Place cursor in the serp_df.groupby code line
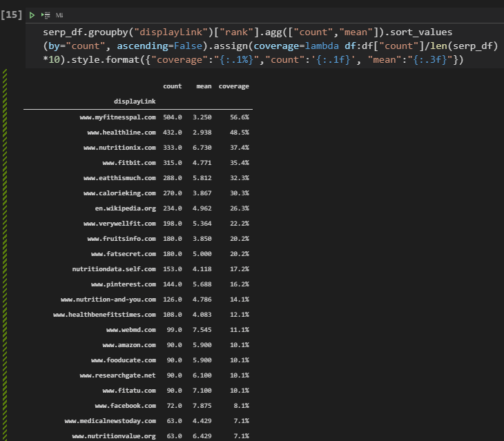 pos(247,32)
